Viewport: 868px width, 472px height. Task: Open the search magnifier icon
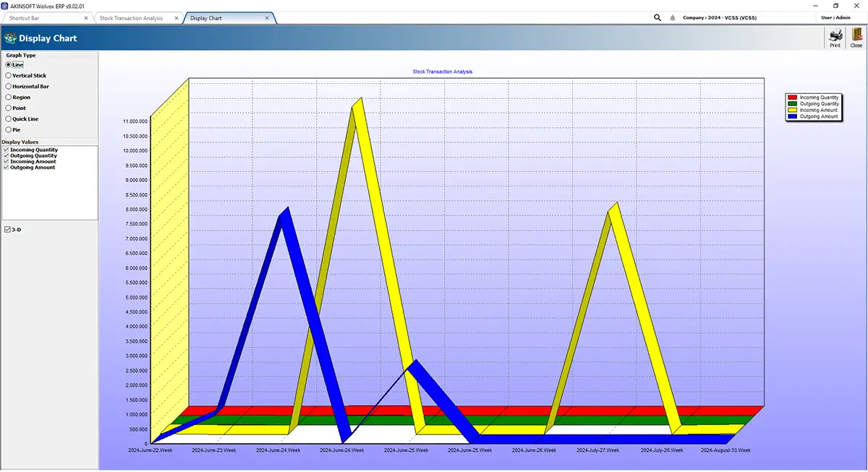pos(658,17)
